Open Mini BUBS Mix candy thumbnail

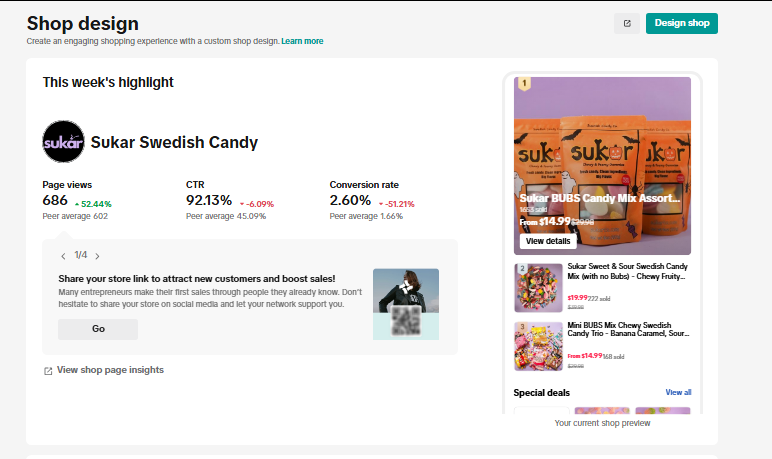(x=538, y=346)
